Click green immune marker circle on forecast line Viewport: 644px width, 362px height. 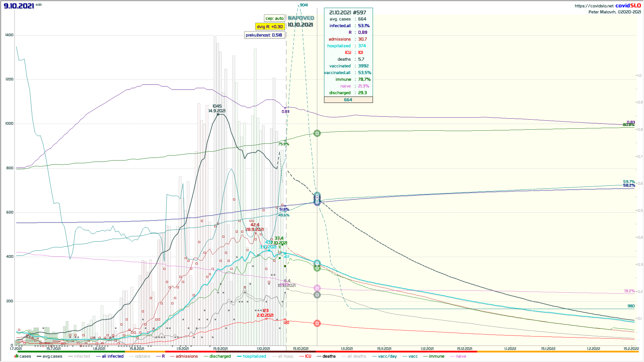coord(317,133)
